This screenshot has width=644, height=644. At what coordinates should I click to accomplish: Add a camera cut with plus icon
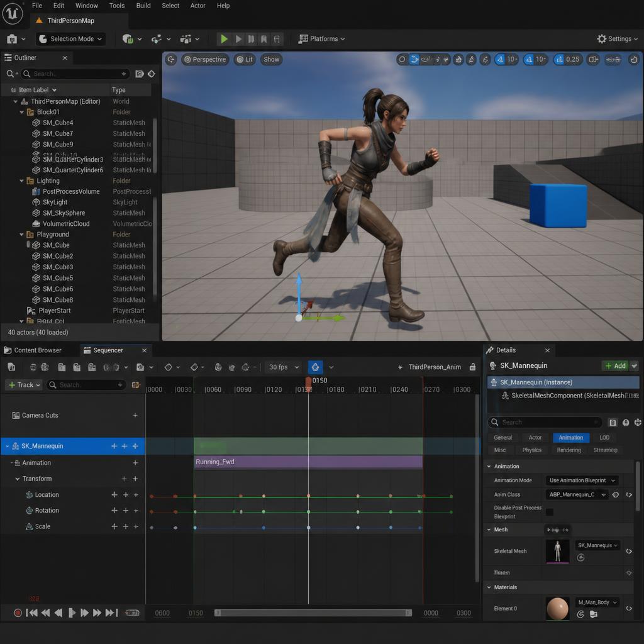[135, 415]
